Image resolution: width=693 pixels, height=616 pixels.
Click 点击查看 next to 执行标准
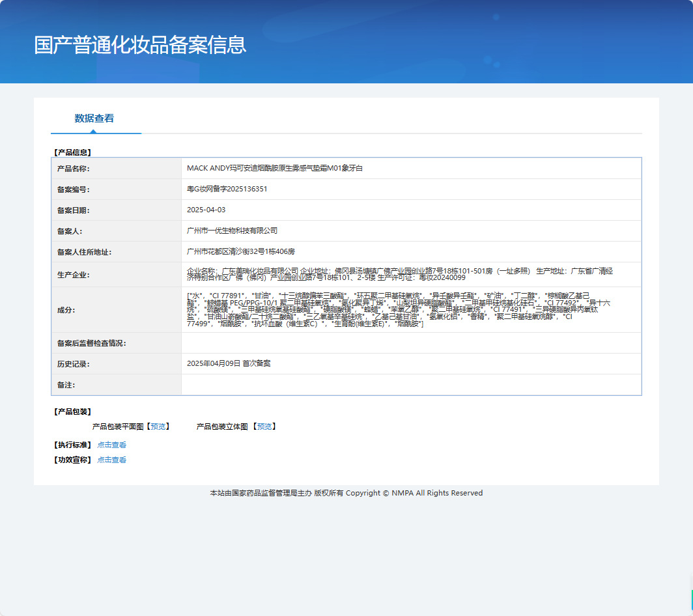tap(112, 445)
